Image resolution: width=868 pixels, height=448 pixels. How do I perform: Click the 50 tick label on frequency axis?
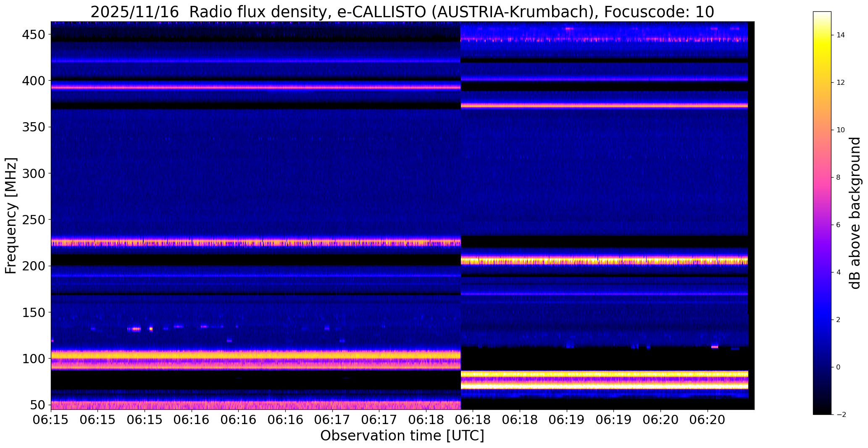[38, 405]
